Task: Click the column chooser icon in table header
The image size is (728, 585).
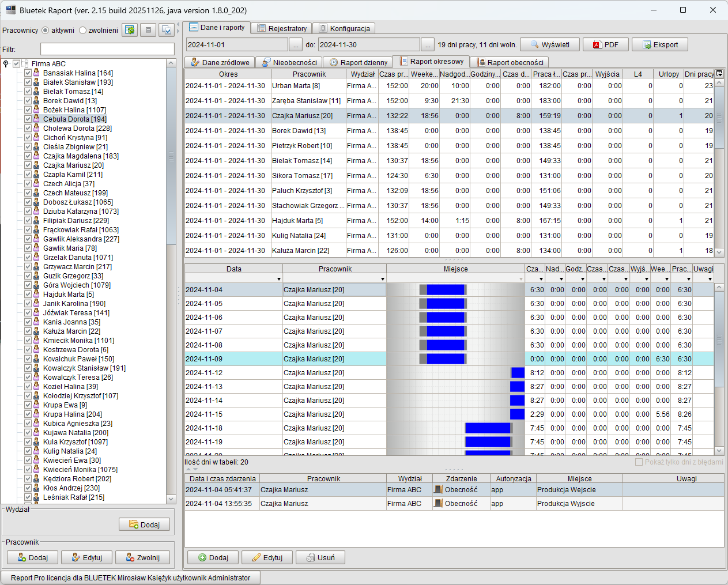Action: [719, 74]
